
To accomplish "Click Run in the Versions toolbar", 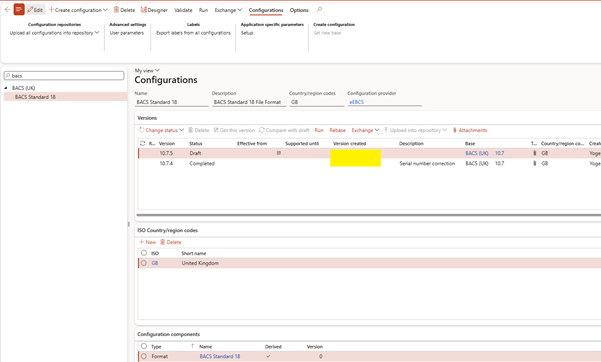I will [x=319, y=130].
